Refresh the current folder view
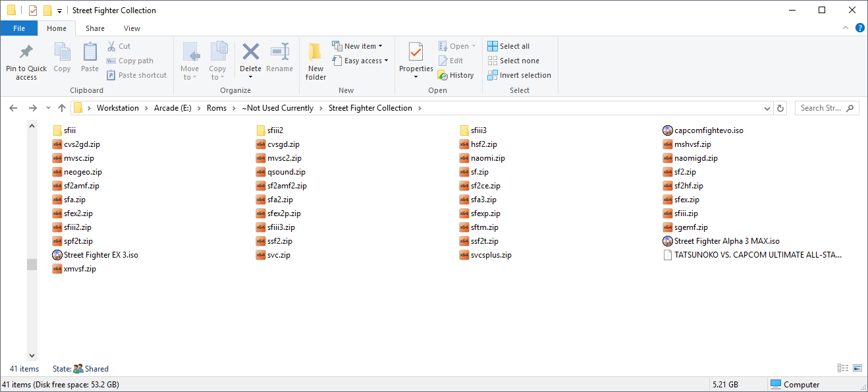This screenshot has width=868, height=392. [x=780, y=108]
